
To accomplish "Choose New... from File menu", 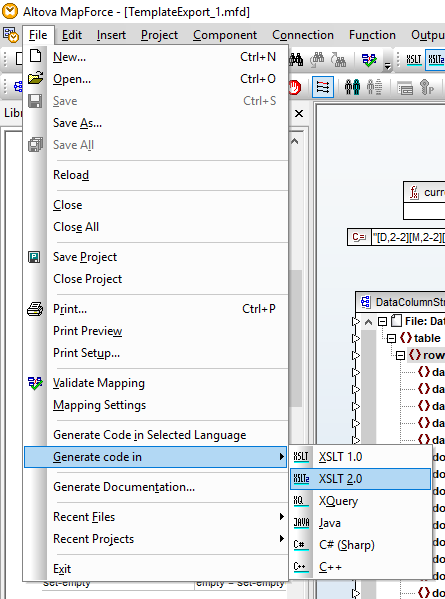I will [155, 57].
